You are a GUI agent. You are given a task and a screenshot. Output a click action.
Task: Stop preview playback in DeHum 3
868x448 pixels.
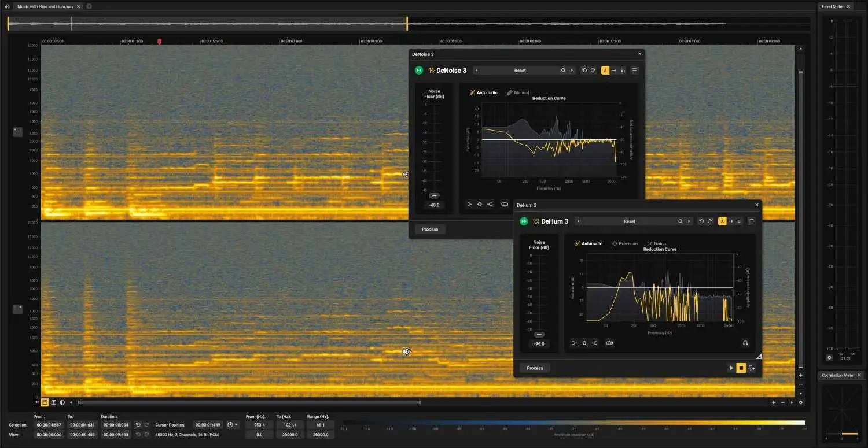tap(741, 368)
